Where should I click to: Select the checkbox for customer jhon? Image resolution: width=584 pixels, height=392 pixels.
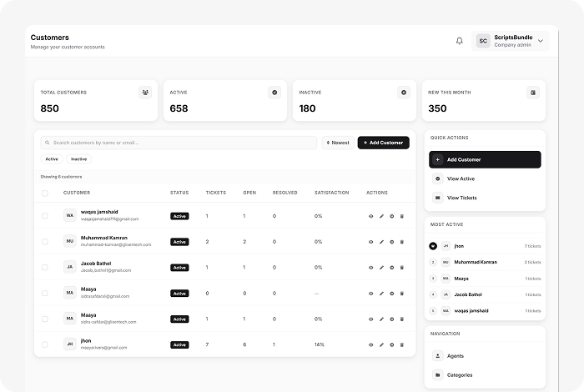point(45,344)
